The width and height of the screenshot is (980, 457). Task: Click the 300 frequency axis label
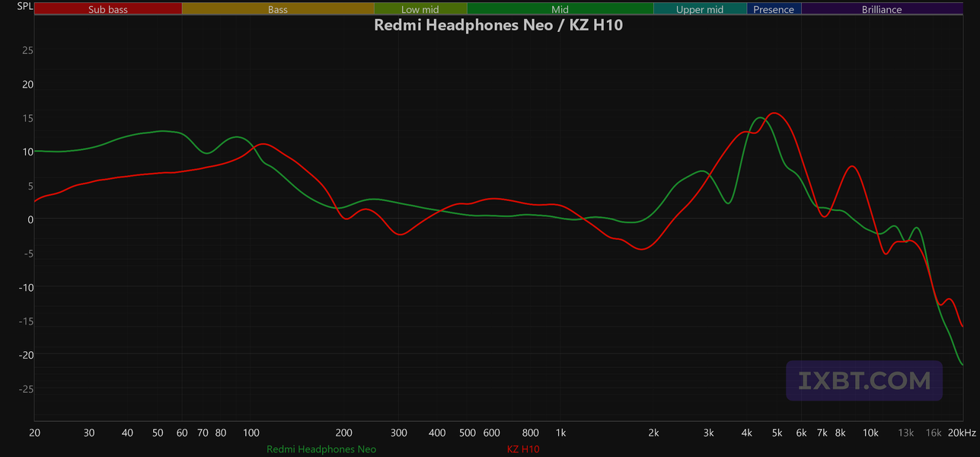click(x=398, y=433)
